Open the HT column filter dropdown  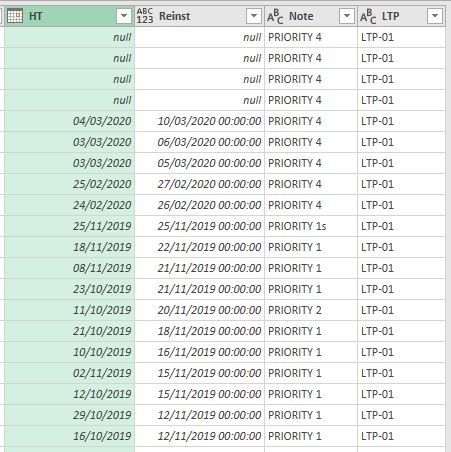tap(124, 16)
